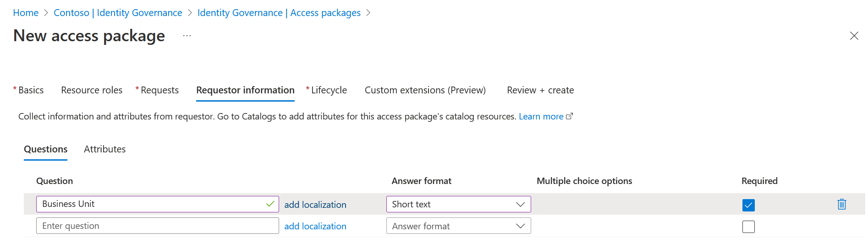Click add localization for Business Unit
The image size is (868, 249).
pyautogui.click(x=315, y=205)
